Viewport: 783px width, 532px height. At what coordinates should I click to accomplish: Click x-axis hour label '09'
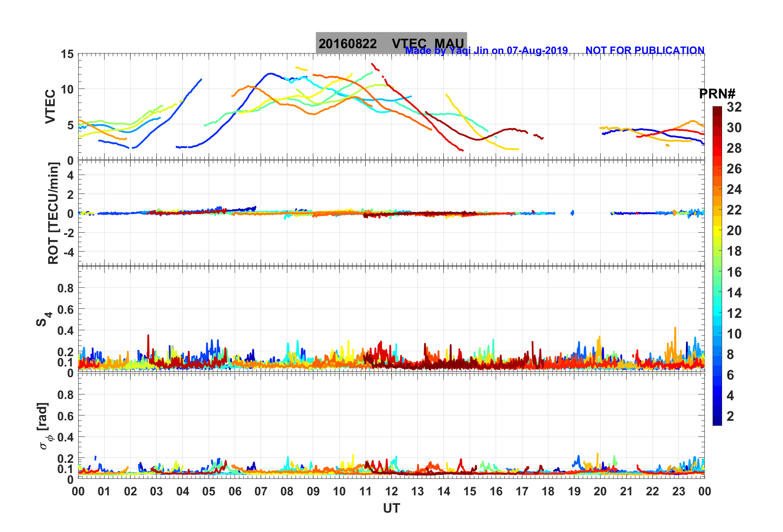(x=313, y=491)
